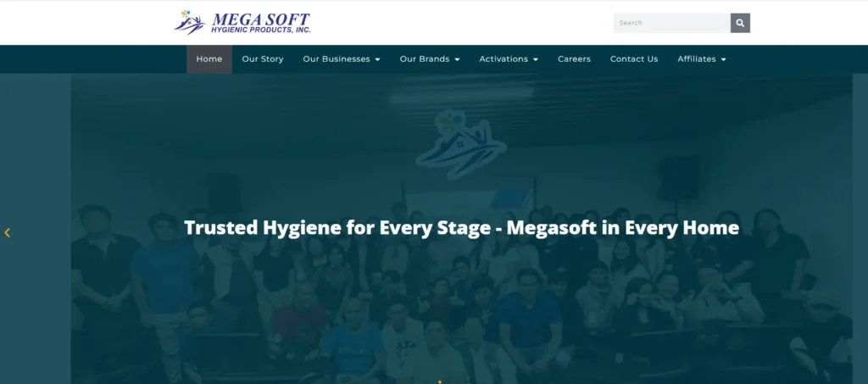The width and height of the screenshot is (868, 384).
Task: Go to the Contact Us page
Action: pyautogui.click(x=634, y=59)
